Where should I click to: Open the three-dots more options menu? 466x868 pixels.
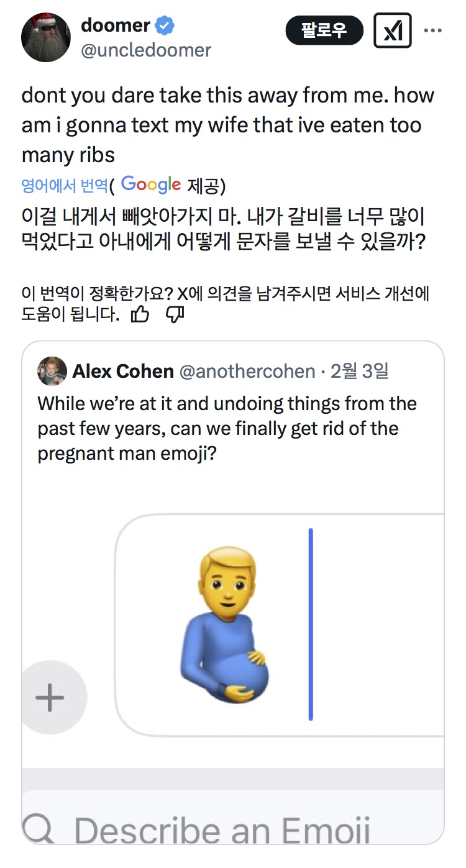432,30
